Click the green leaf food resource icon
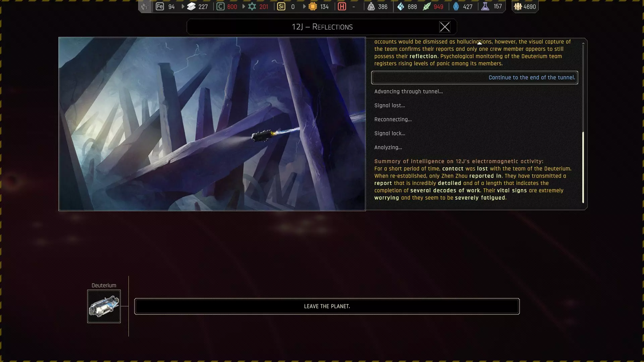 pos(427,7)
